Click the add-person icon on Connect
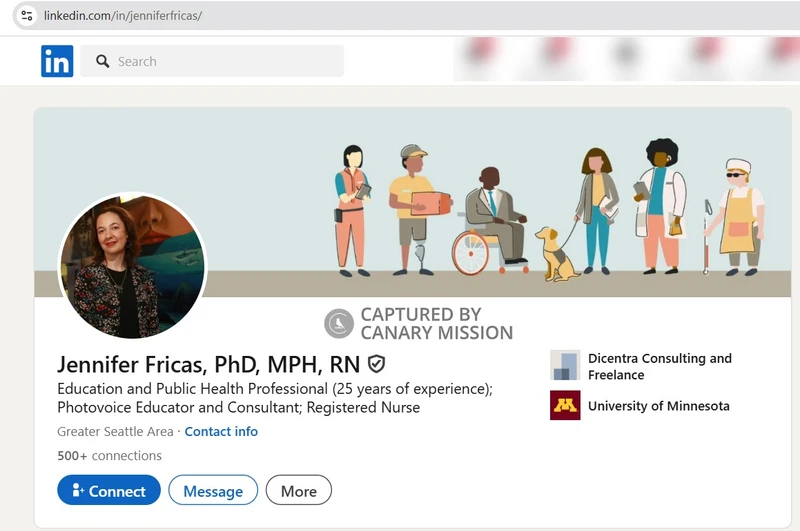The image size is (800, 531). 77,491
